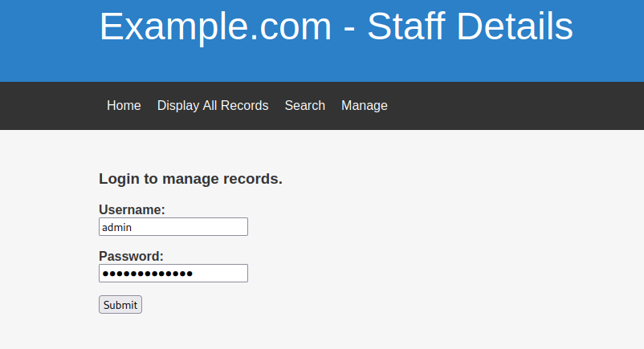
Task: Select the Manage menu item
Action: pos(364,106)
